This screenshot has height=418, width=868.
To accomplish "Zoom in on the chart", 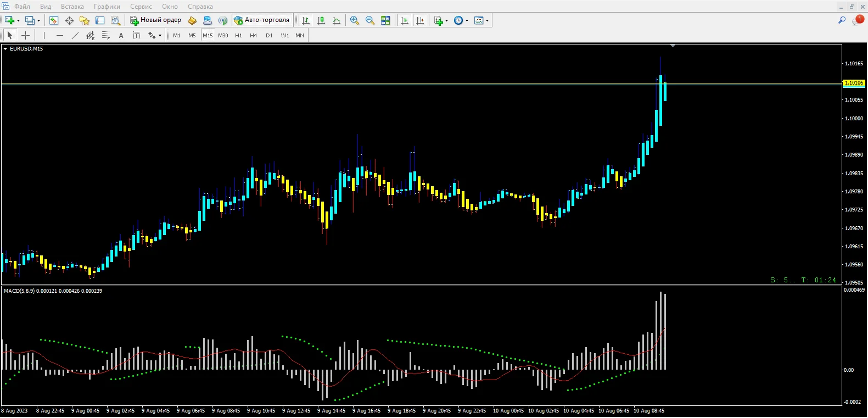I will click(x=355, y=20).
